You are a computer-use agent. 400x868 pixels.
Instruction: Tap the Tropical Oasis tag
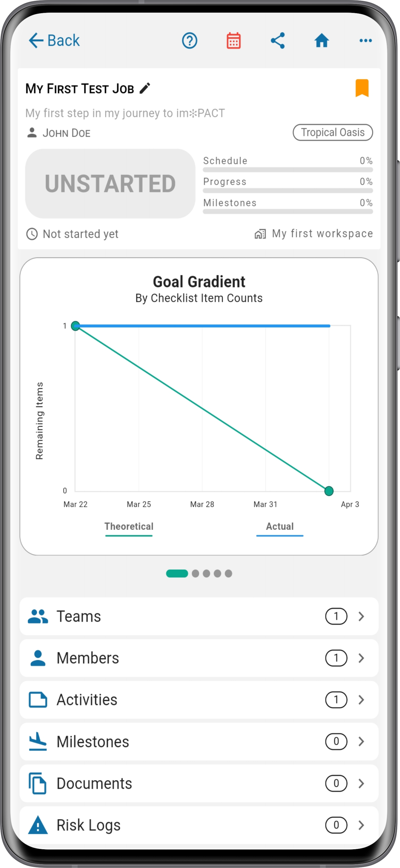pyautogui.click(x=332, y=132)
